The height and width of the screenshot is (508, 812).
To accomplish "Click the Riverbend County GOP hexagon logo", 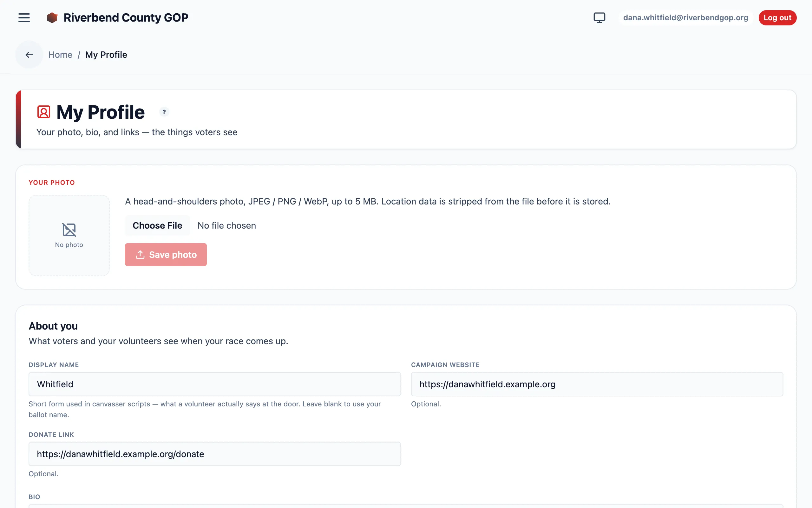I will click(52, 18).
